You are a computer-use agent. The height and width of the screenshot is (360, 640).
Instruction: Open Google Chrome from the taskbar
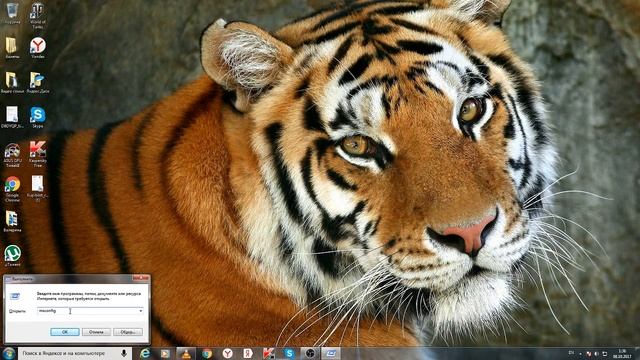click(x=207, y=353)
